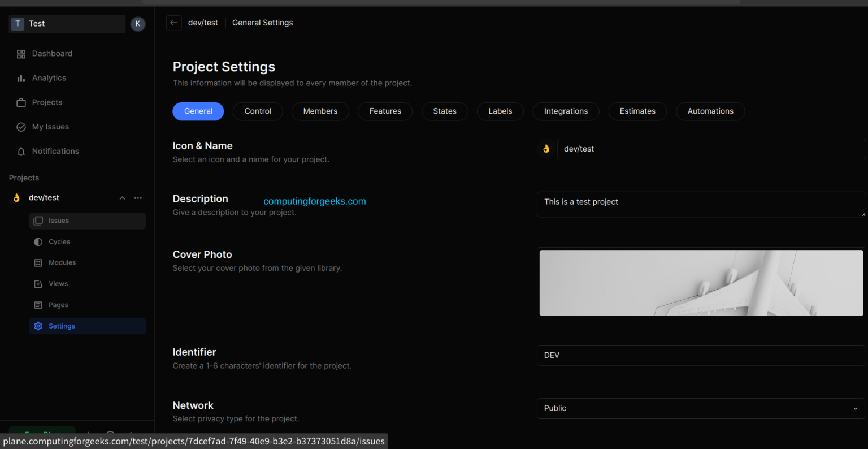Click the dev/test project fire emoji icon
868x449 pixels.
[x=16, y=197]
